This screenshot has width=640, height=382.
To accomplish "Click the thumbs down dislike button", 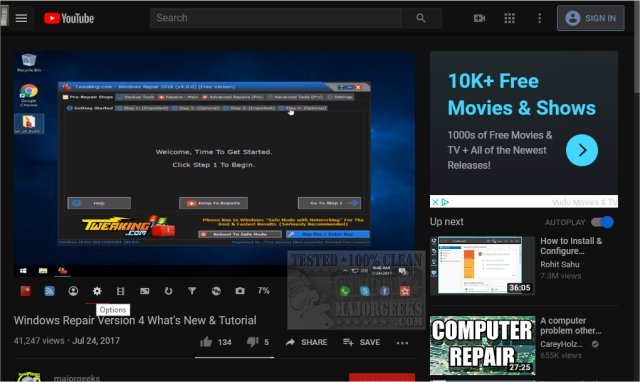I will coord(253,342).
